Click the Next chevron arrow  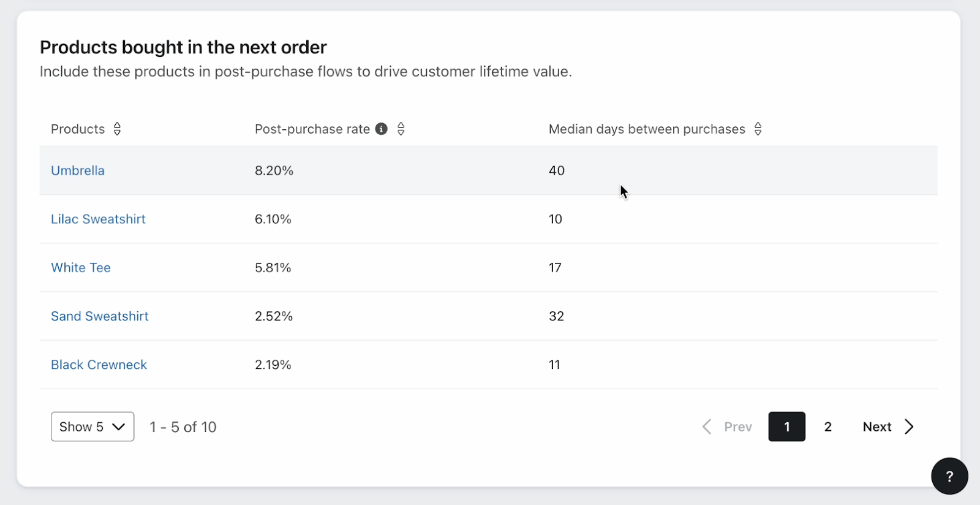(x=910, y=427)
